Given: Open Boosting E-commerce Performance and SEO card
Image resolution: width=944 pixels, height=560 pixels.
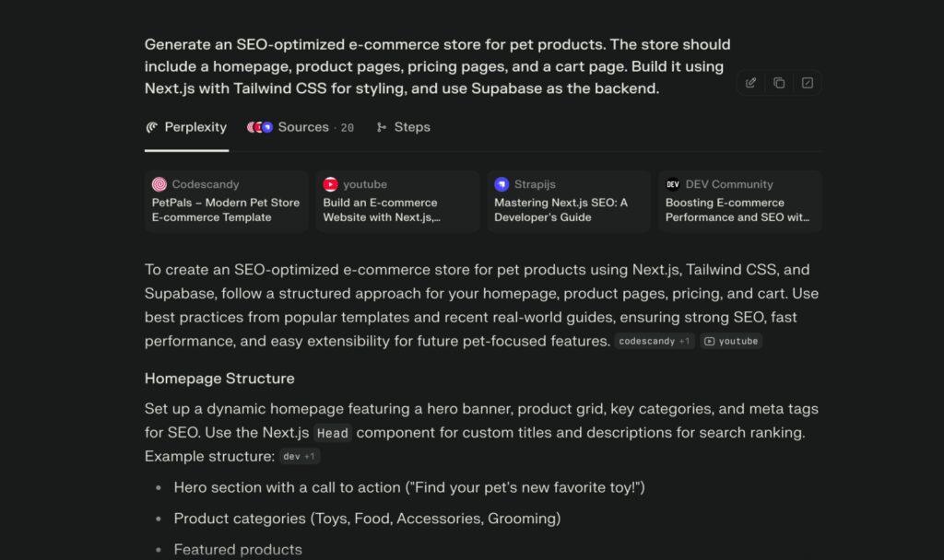Looking at the screenshot, I should point(740,202).
